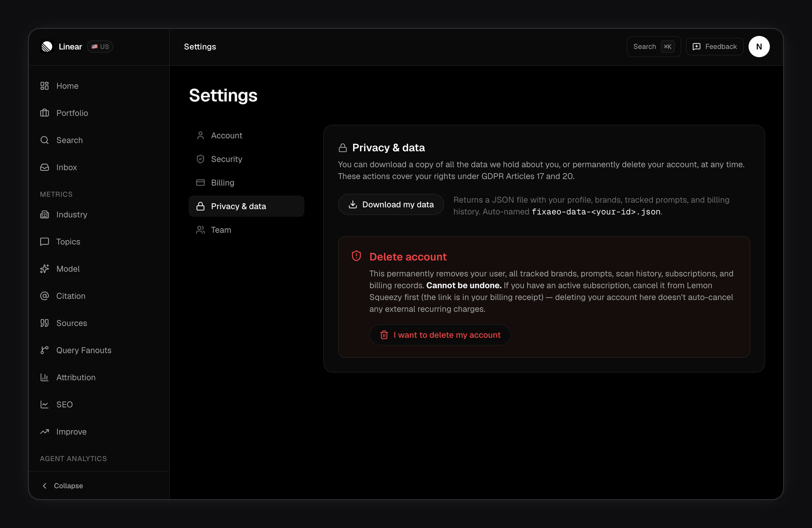Viewport: 812px width, 528px height.
Task: Click the Attribution bar chart icon
Action: 45,377
